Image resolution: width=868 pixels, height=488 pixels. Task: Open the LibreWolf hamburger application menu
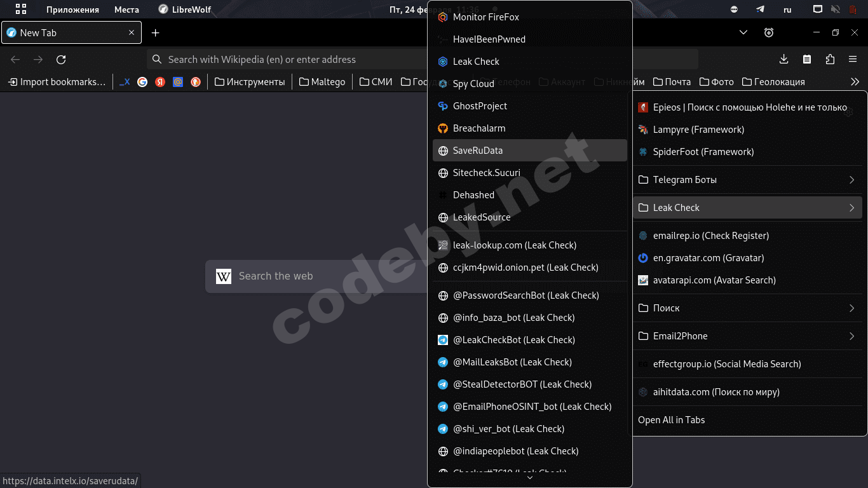click(x=853, y=60)
